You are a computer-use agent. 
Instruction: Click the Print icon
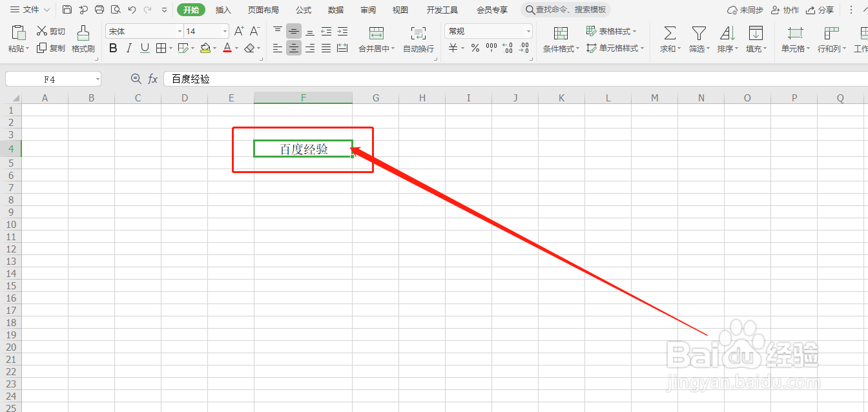tap(99, 10)
